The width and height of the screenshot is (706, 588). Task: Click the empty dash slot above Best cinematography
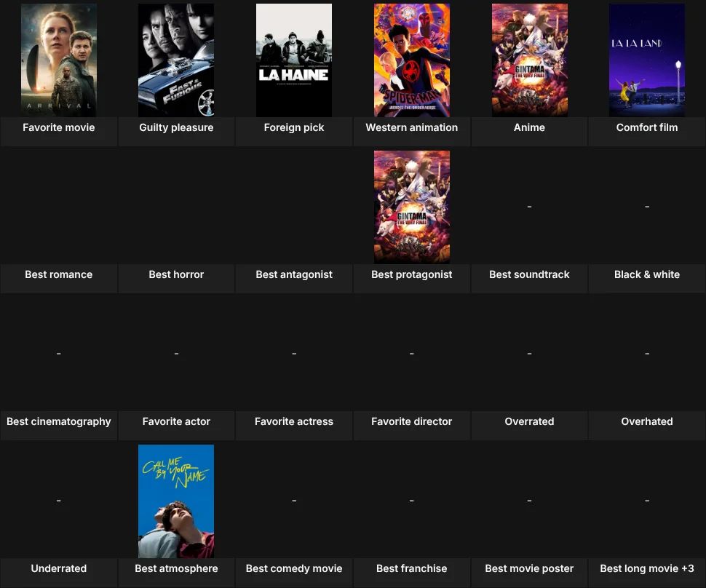coord(58,354)
